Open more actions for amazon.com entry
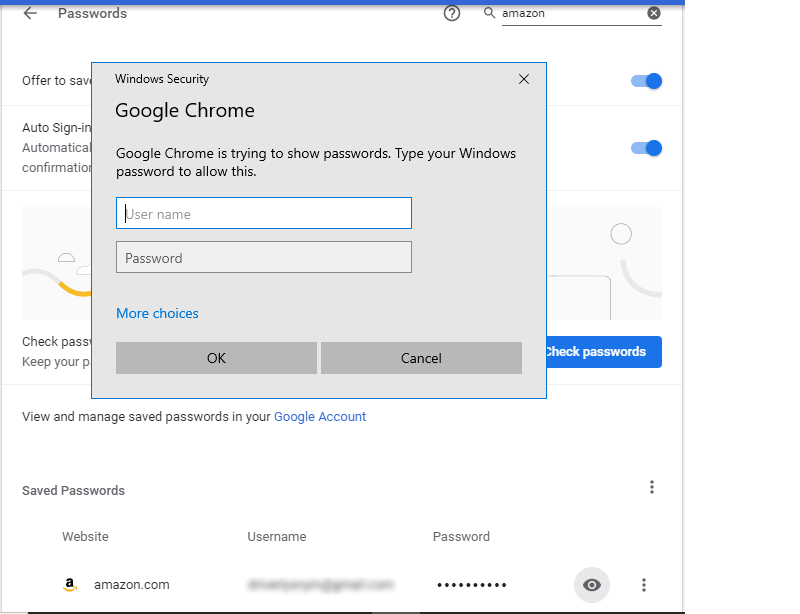This screenshot has width=800, height=614. 644,585
